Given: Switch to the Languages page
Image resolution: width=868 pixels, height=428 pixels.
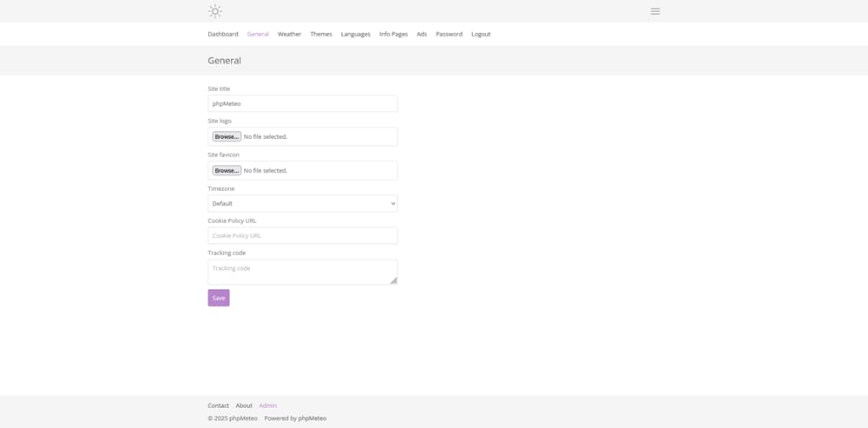Looking at the screenshot, I should tap(355, 35).
